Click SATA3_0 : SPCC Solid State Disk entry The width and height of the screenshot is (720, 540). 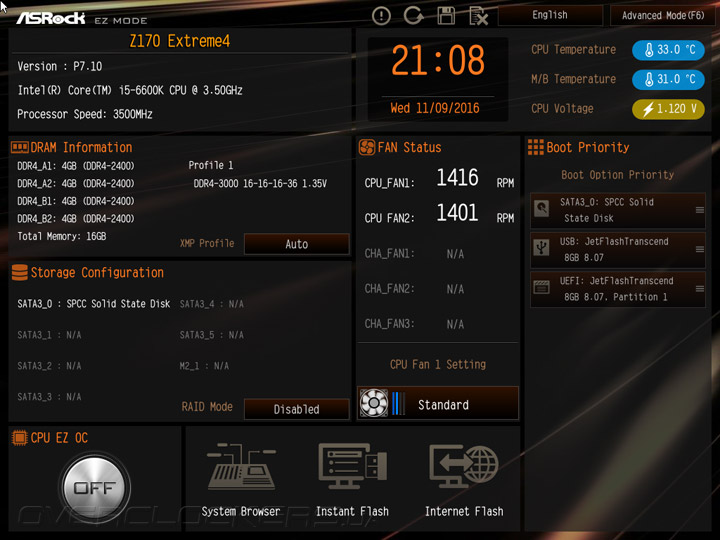point(94,304)
